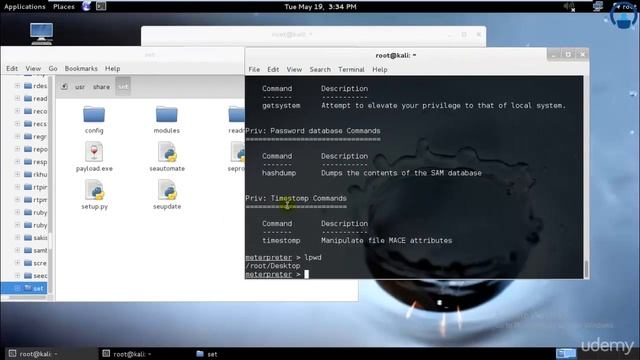The image size is (640, 360).
Task: Open terminal Edit menu
Action: (x=273, y=69)
